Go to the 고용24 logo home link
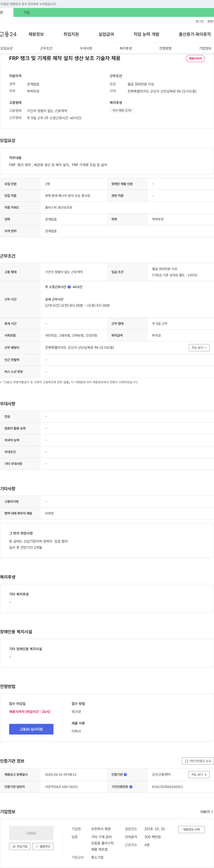Viewport: 214px width, 868px height. [x=8, y=34]
